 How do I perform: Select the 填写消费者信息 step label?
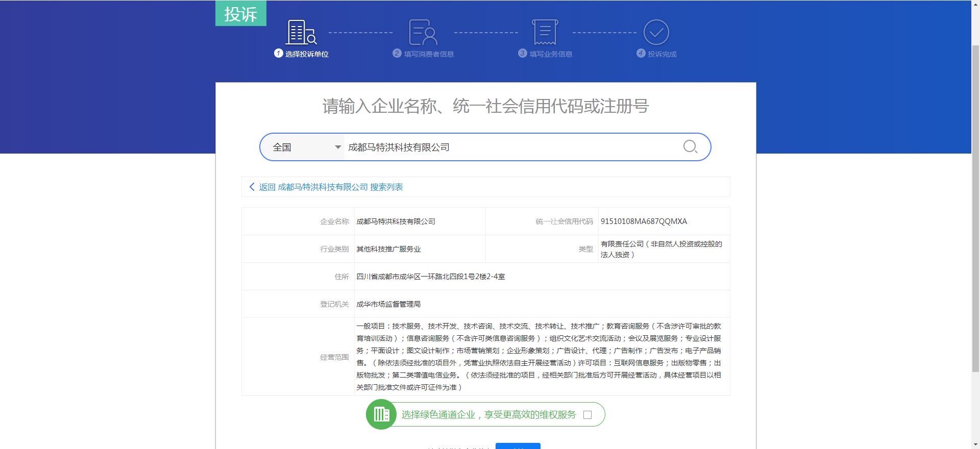pos(429,54)
